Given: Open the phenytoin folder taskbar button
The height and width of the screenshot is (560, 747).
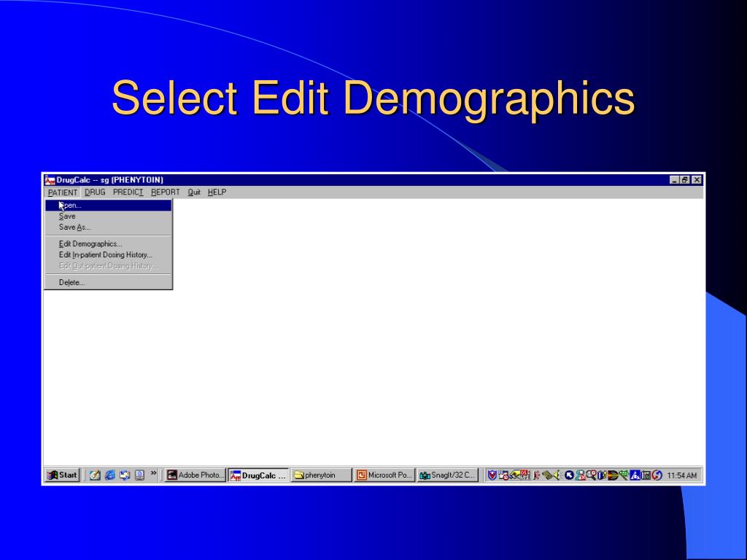Looking at the screenshot, I should 321,475.
